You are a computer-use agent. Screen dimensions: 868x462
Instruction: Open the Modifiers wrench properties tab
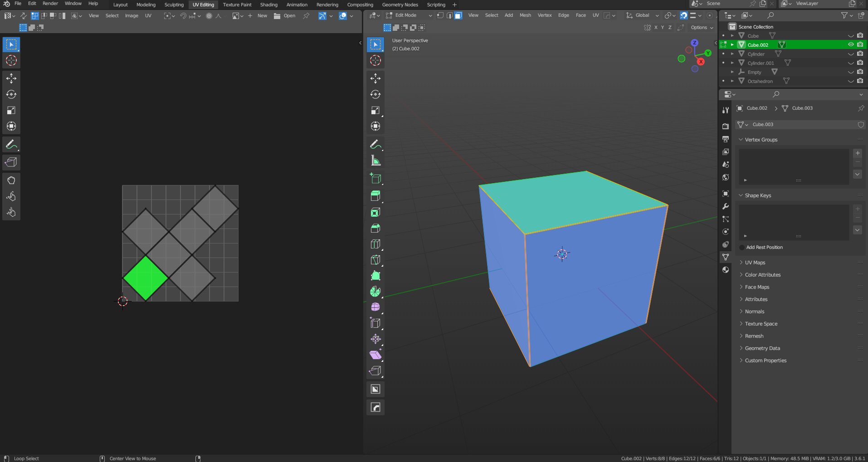[726, 206]
